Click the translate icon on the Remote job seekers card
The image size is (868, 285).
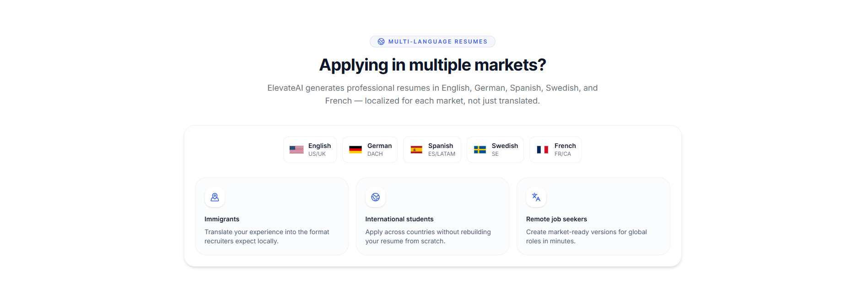(x=536, y=197)
